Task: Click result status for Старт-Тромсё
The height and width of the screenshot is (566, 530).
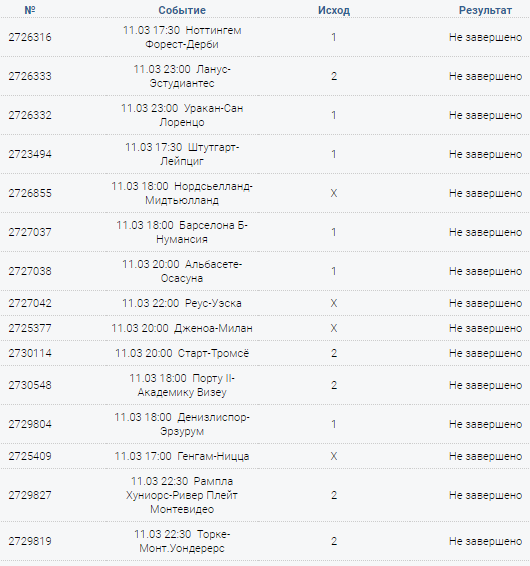Action: (x=485, y=353)
